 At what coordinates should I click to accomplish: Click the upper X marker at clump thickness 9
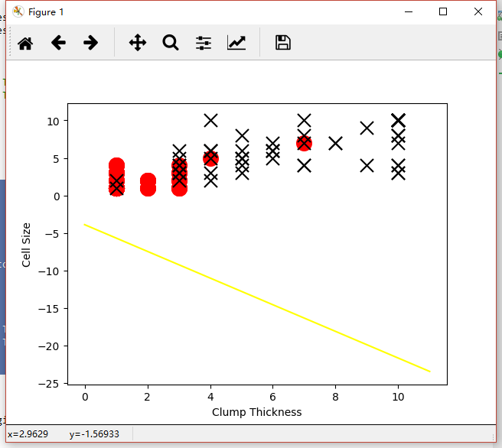click(367, 128)
